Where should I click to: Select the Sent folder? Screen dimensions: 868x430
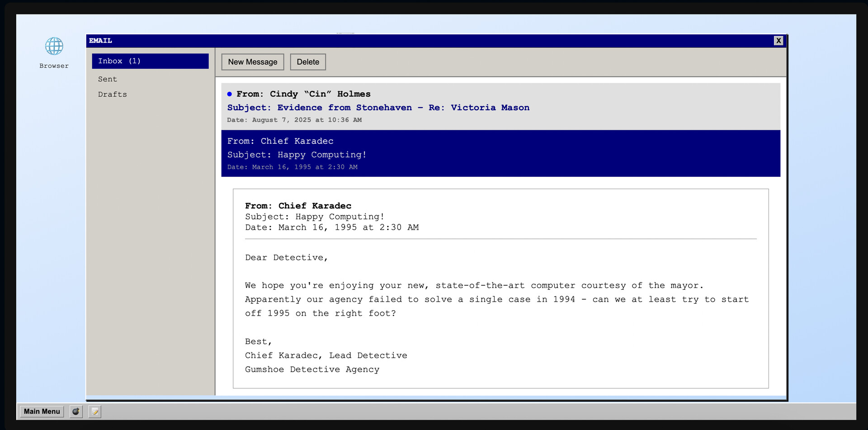pos(107,79)
